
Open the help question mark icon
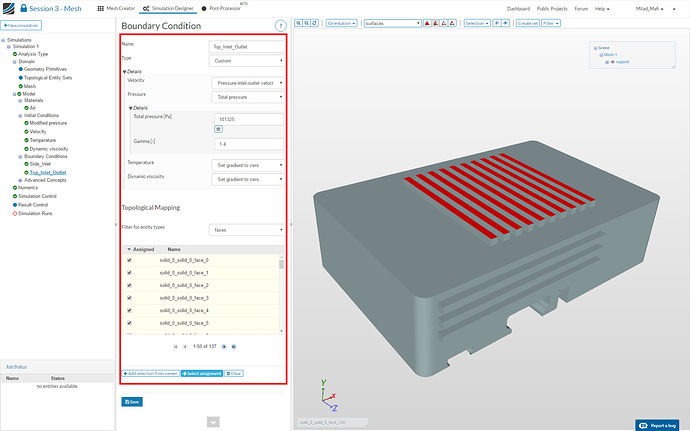point(279,25)
